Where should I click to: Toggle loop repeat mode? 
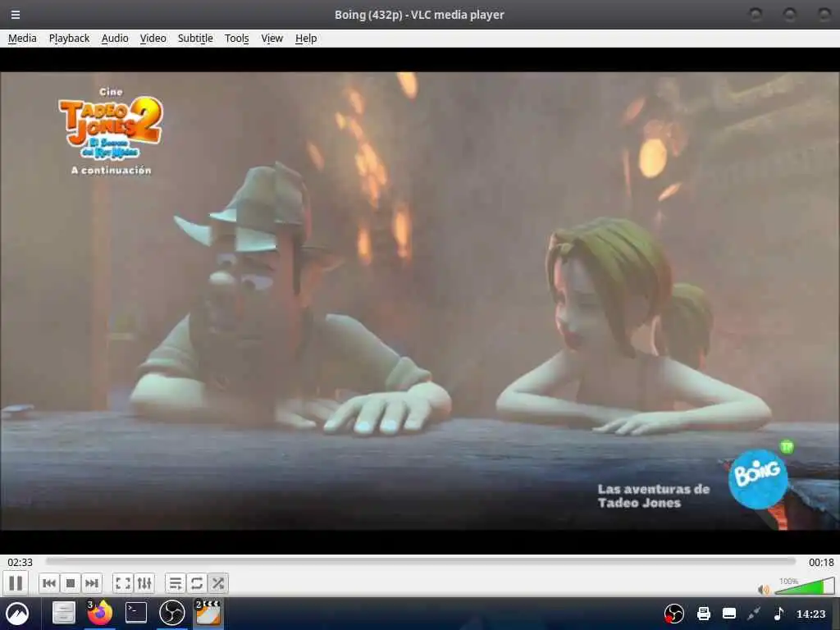coord(197,583)
